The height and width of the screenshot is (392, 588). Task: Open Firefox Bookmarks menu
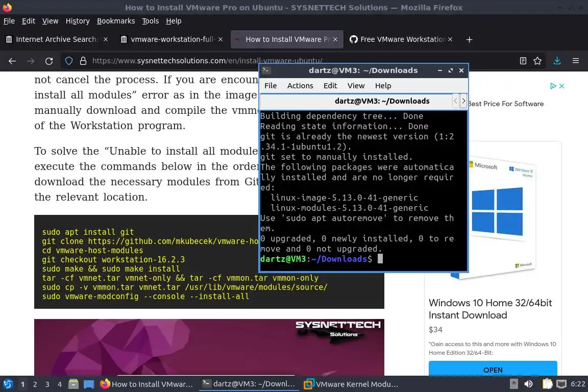pos(116,21)
